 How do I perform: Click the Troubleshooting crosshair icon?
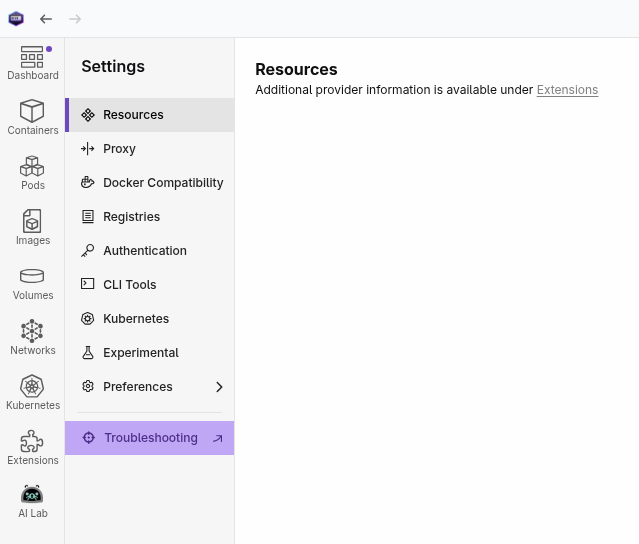tap(88, 438)
